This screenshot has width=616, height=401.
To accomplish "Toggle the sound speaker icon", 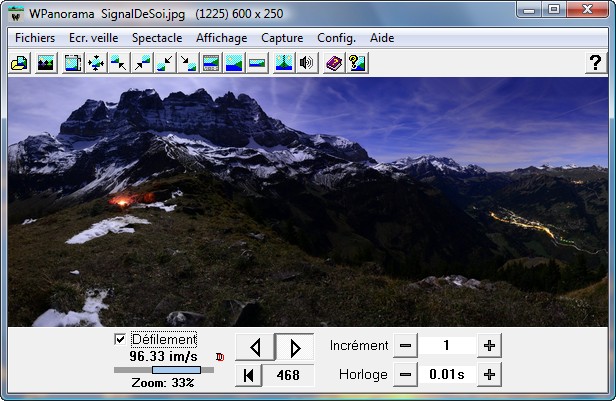I will (307, 63).
